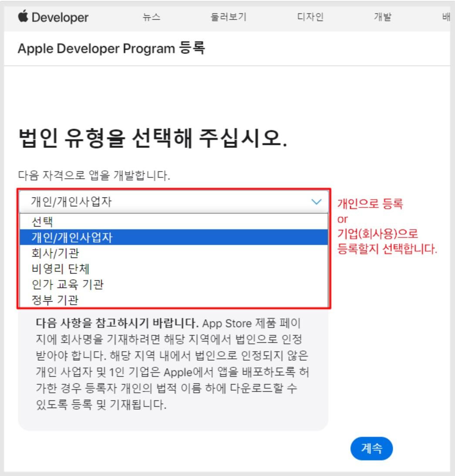Choose 개인/개인사업자 highlighted option
The width and height of the screenshot is (455, 476).
[174, 237]
